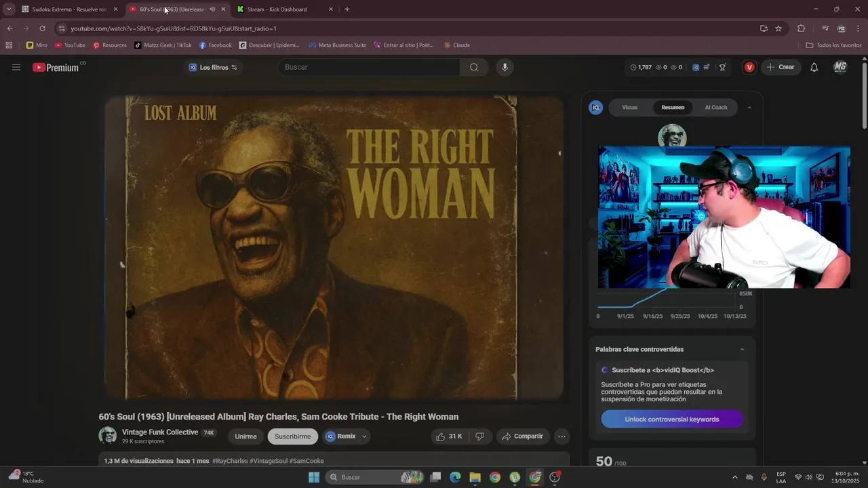The height and width of the screenshot is (488, 868).
Task: Open Windows Start menu
Action: (314, 477)
